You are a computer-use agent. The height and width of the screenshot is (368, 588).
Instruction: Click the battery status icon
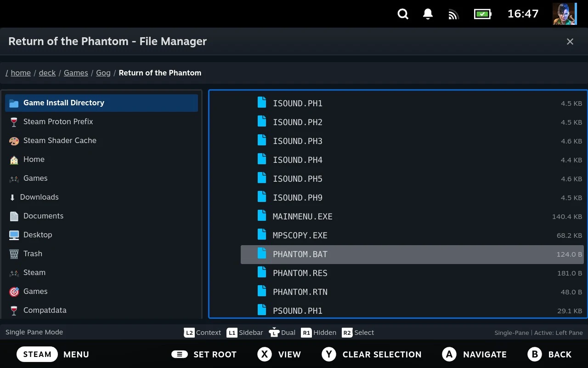tap(482, 14)
